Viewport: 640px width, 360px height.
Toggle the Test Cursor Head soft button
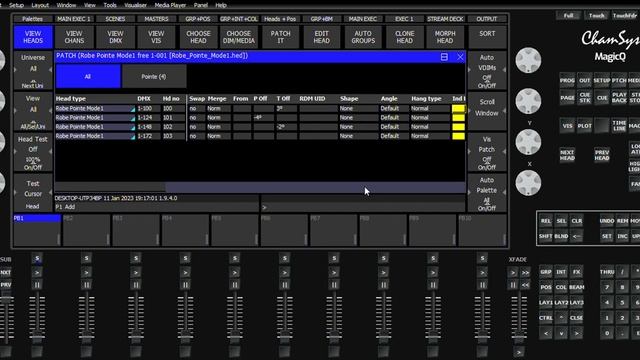pyautogui.click(x=33, y=193)
